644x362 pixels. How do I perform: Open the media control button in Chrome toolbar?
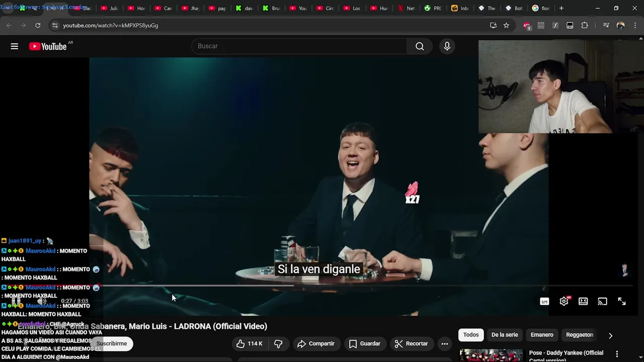(606, 25)
